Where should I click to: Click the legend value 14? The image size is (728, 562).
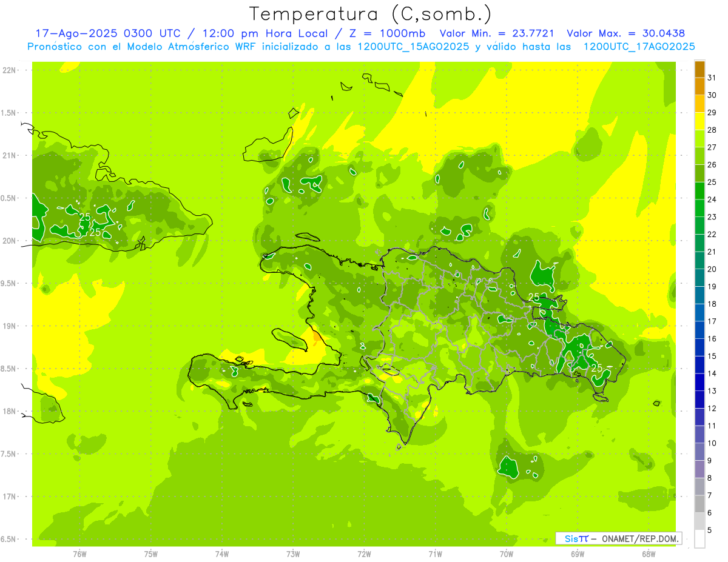[712, 373]
